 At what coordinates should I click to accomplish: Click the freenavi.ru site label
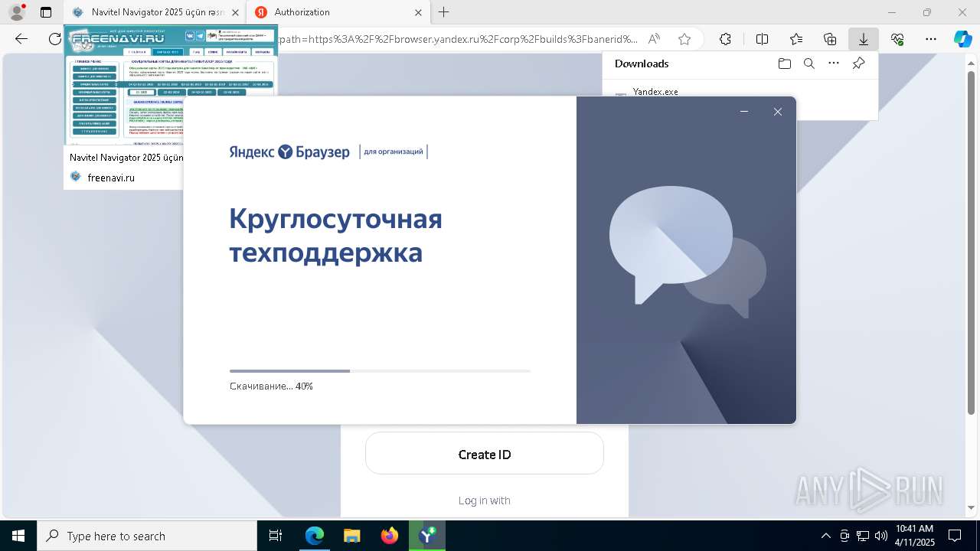point(111,178)
